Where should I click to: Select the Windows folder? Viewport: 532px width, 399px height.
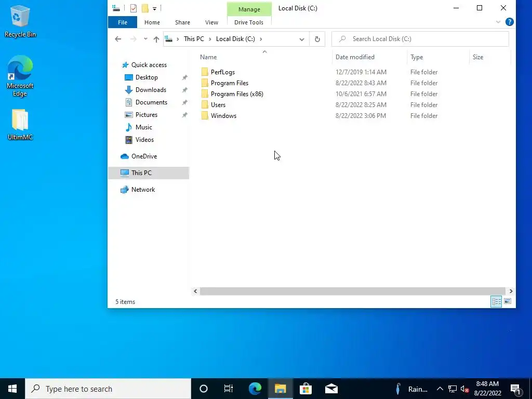(x=223, y=116)
